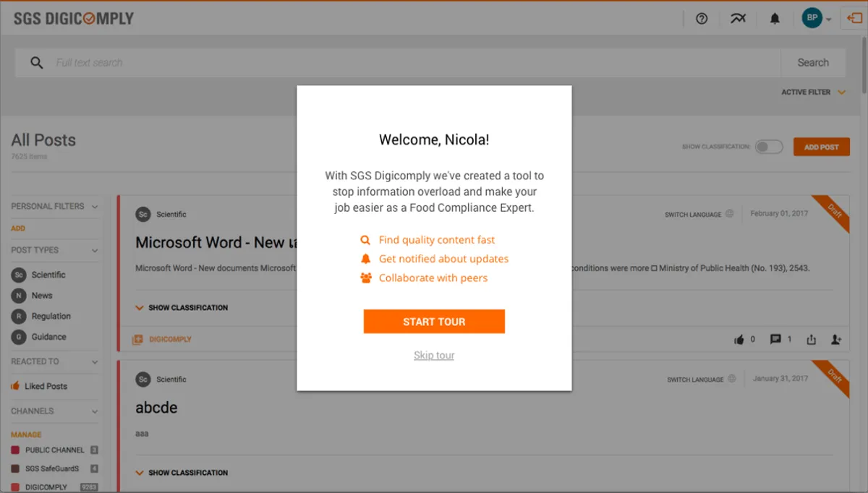Click the 7625 items count
The height and width of the screenshot is (493, 868).
pyautogui.click(x=29, y=156)
